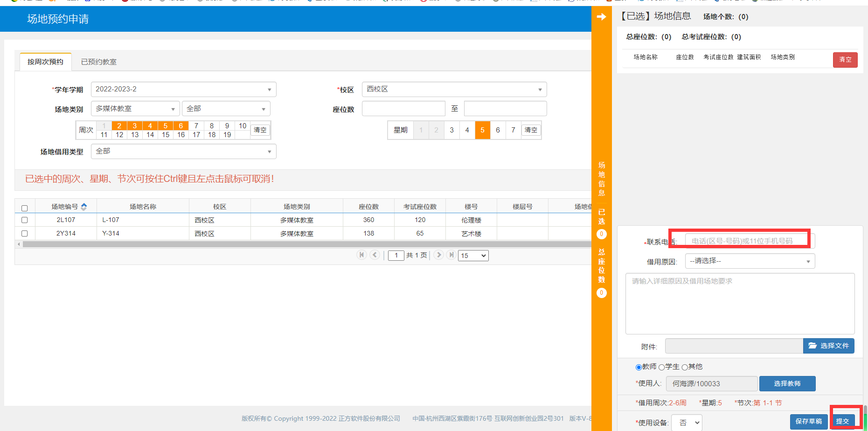Select the 学生 radio button

point(661,367)
